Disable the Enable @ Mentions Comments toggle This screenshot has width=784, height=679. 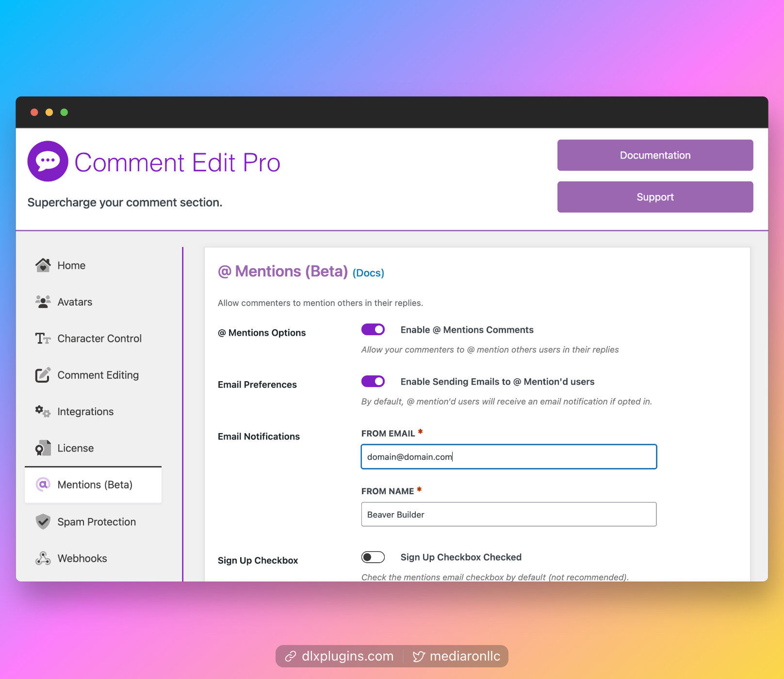point(373,330)
